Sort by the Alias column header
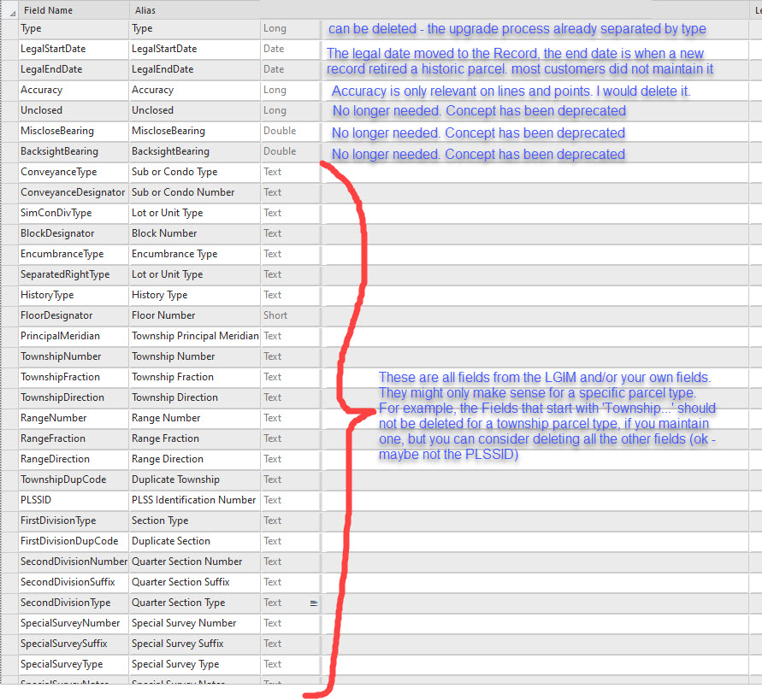 click(x=192, y=9)
